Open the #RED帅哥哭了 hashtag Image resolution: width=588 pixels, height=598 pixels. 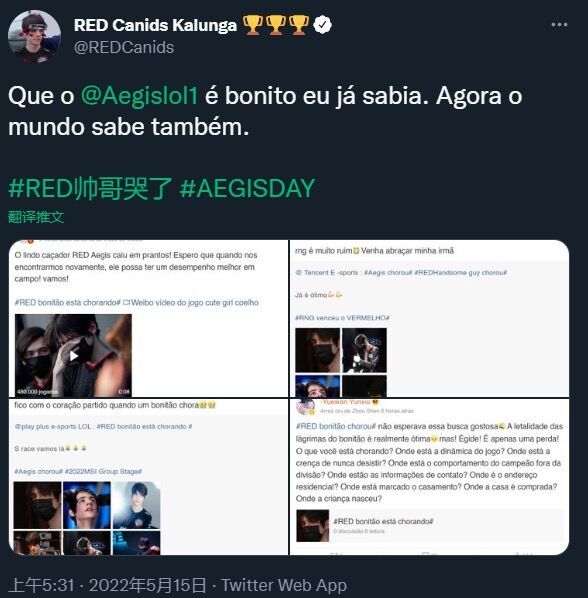coord(90,188)
